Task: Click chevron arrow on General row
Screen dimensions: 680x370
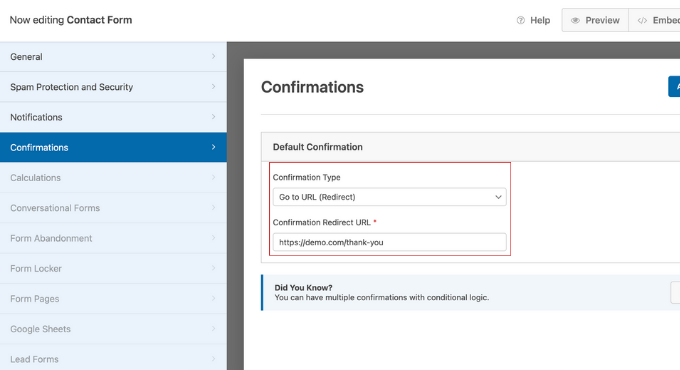Action: (x=213, y=56)
